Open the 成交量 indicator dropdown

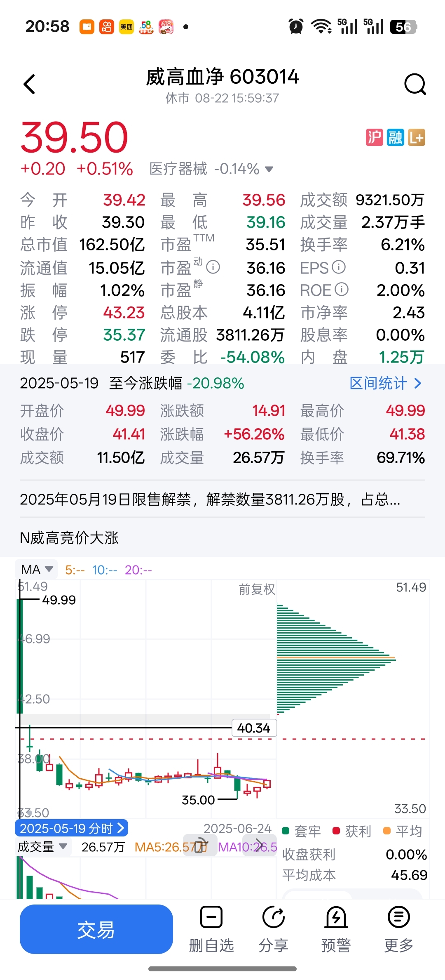42,847
